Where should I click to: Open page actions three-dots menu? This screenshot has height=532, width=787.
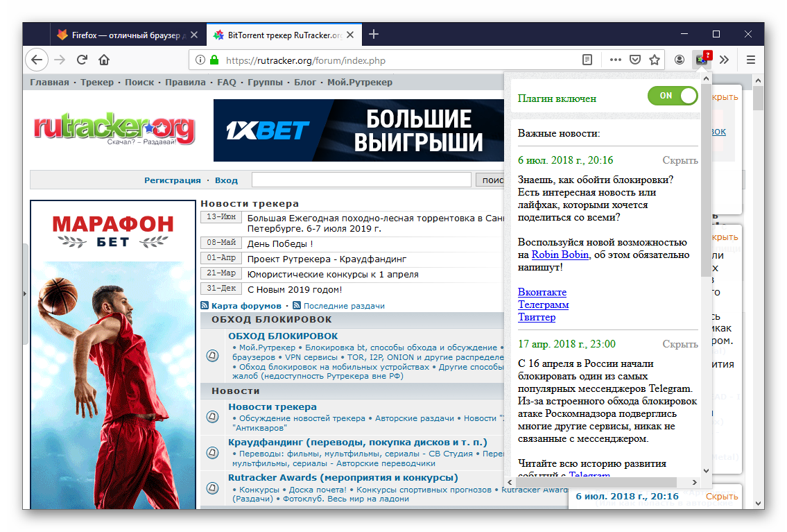pyautogui.click(x=615, y=60)
